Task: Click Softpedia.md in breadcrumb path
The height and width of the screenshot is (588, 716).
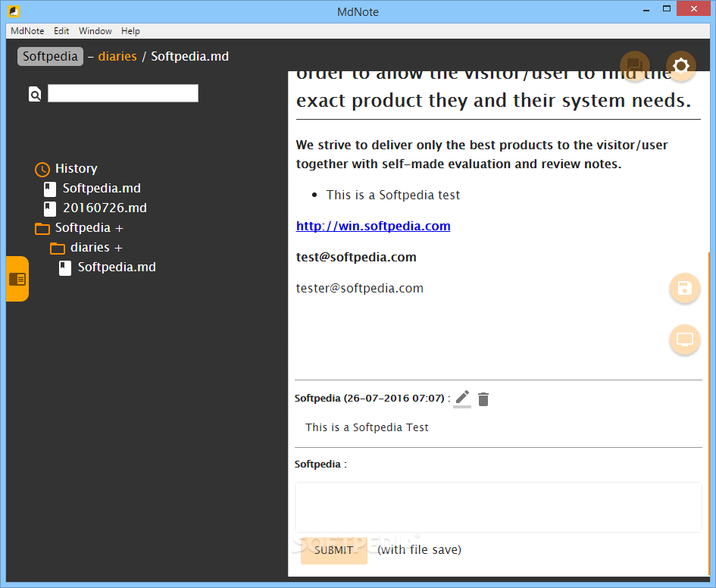Action: tap(189, 56)
